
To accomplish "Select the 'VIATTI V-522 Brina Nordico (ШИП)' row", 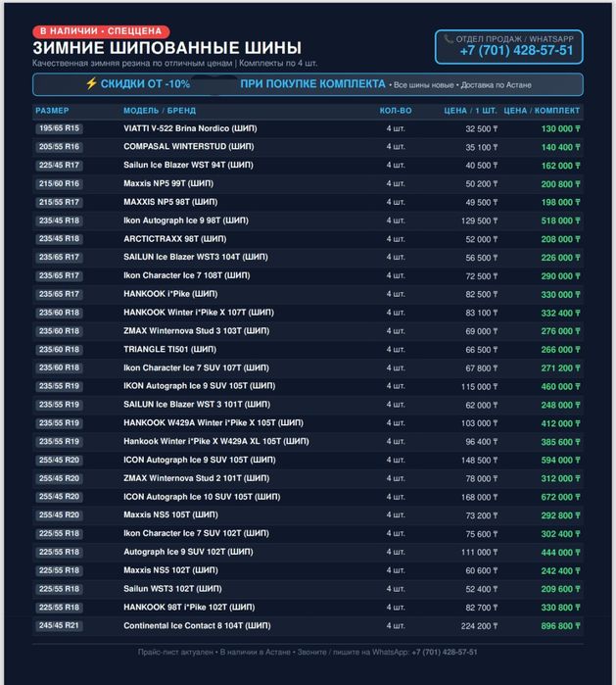I will click(x=308, y=128).
